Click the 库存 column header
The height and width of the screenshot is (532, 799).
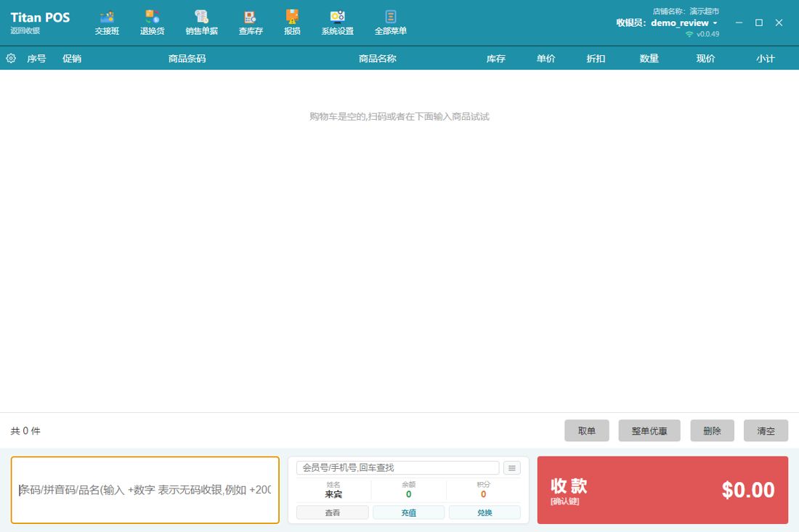tap(496, 59)
